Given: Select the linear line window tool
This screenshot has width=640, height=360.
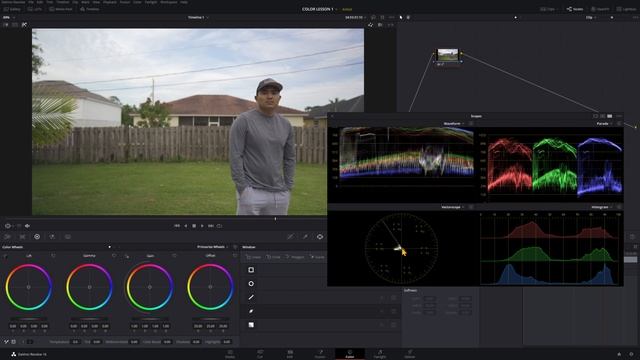Looking at the screenshot, I should point(251,297).
